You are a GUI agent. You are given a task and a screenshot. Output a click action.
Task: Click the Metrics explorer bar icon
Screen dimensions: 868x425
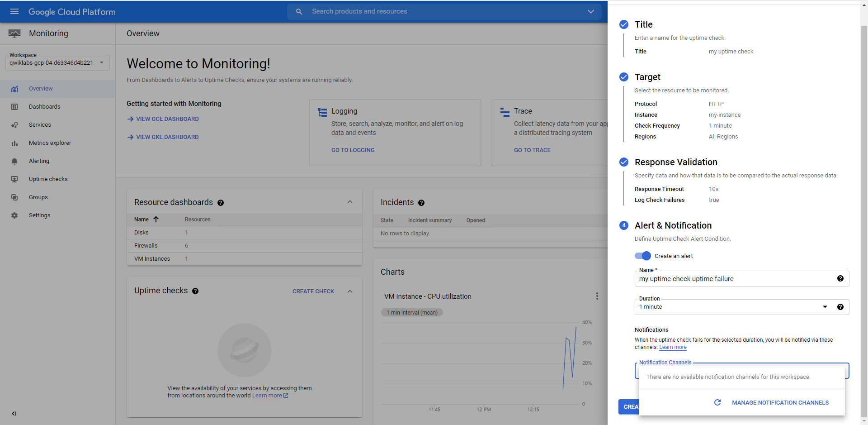(14, 143)
